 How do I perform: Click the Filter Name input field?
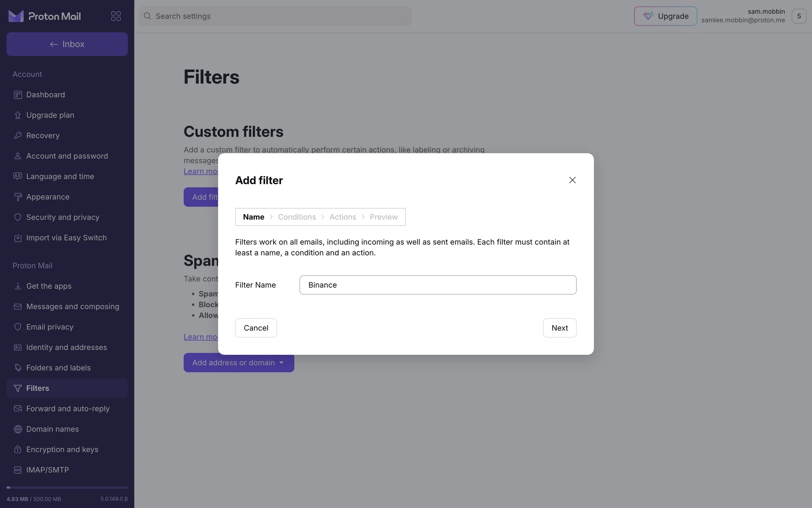(438, 285)
